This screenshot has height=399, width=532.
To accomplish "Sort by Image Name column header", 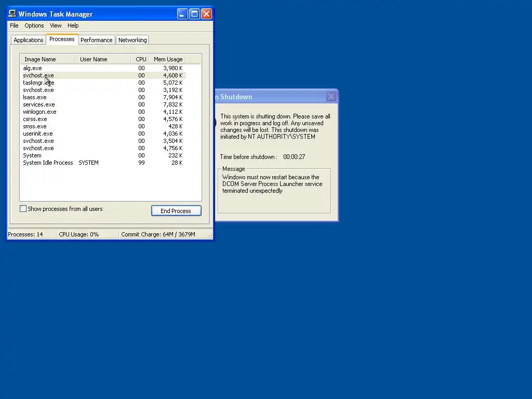I will (x=48, y=59).
